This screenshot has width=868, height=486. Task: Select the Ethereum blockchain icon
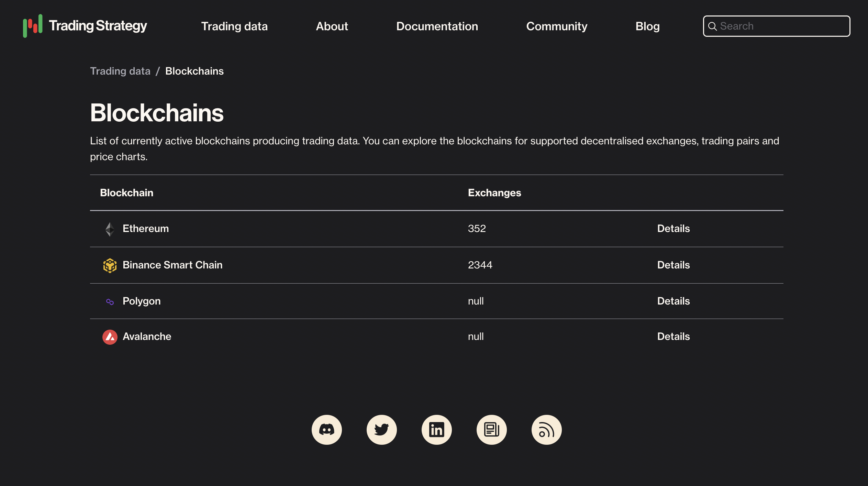pyautogui.click(x=110, y=229)
